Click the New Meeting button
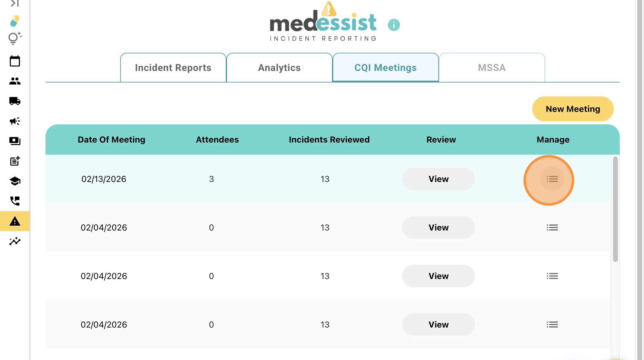 (x=573, y=109)
